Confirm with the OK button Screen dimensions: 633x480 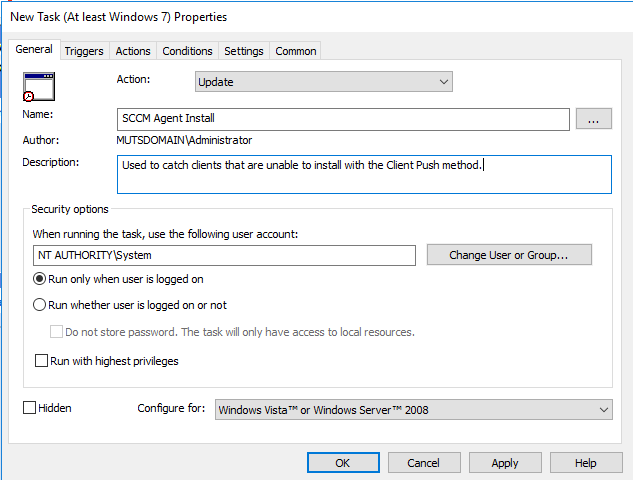(x=343, y=463)
